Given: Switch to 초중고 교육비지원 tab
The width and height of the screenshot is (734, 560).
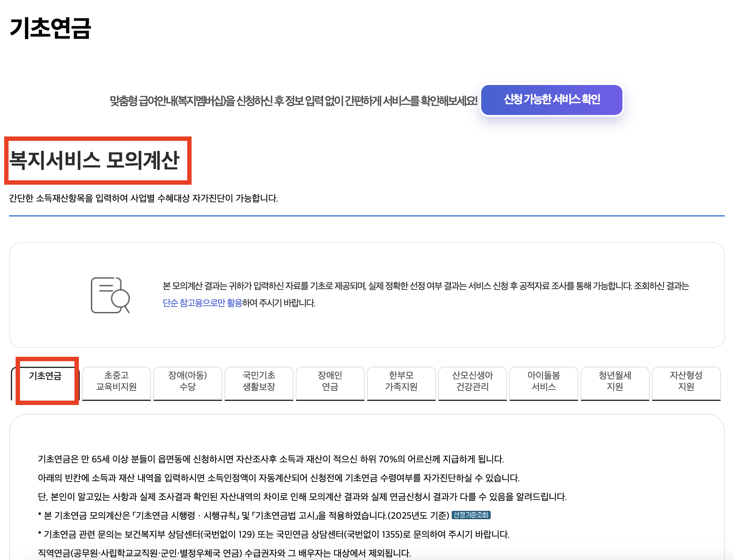Looking at the screenshot, I should pos(116,381).
